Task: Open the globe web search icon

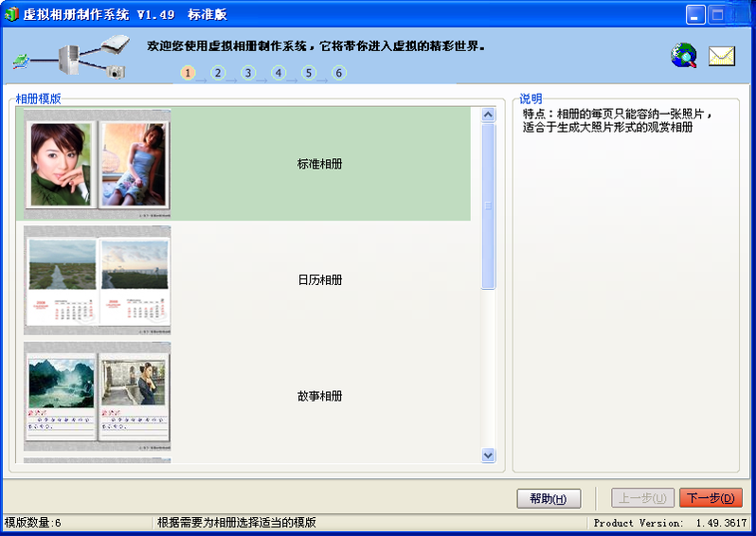Action: pyautogui.click(x=684, y=55)
